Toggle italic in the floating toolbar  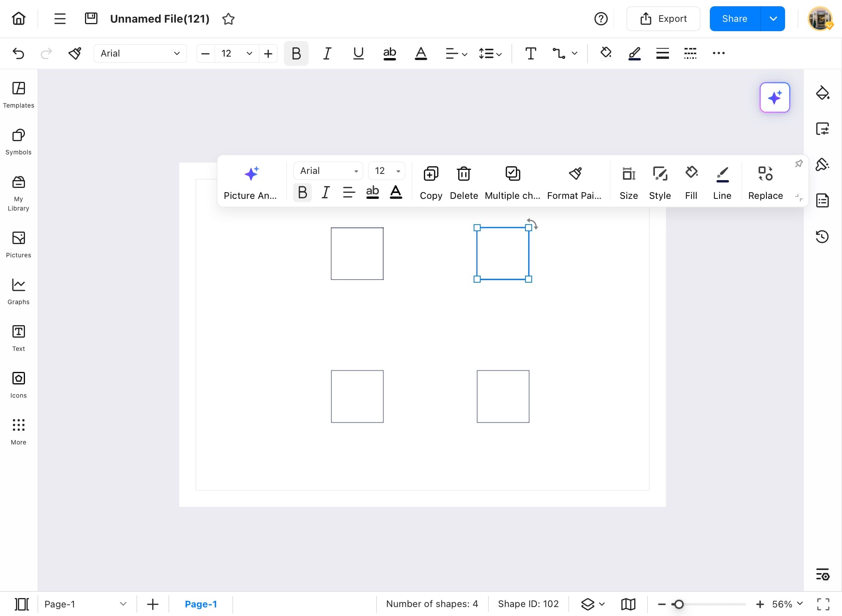coord(325,192)
